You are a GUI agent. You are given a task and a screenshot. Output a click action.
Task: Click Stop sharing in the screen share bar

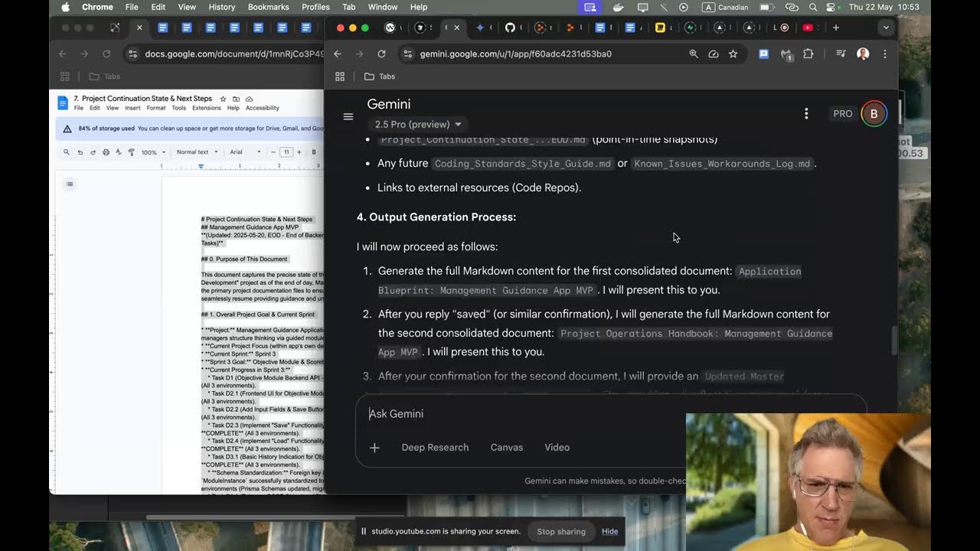[x=561, y=531]
